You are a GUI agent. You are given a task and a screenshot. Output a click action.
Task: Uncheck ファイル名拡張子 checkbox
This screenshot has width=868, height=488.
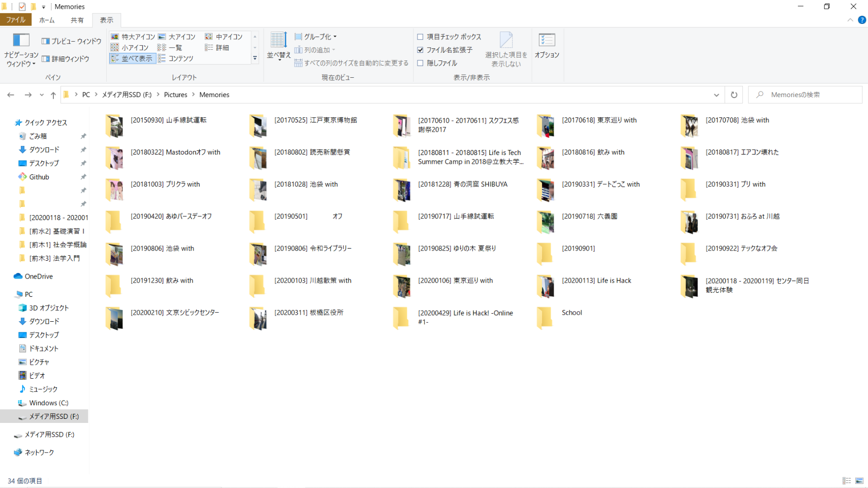coord(421,50)
